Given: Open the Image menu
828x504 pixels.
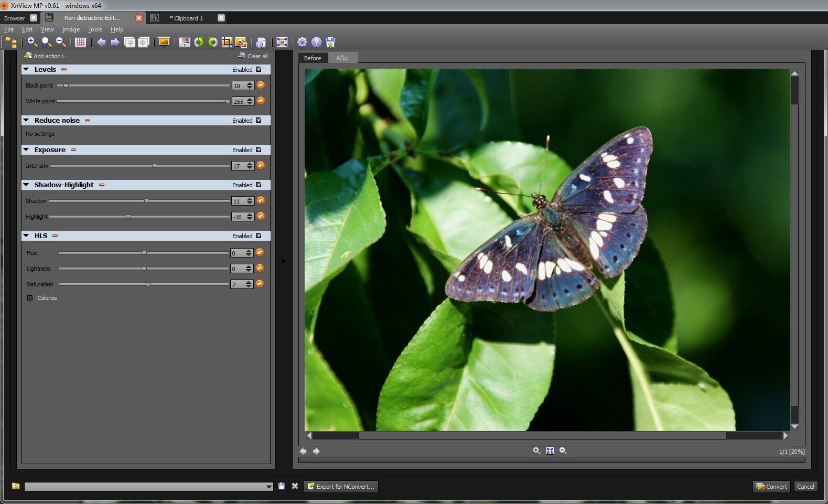Looking at the screenshot, I should pyautogui.click(x=71, y=29).
